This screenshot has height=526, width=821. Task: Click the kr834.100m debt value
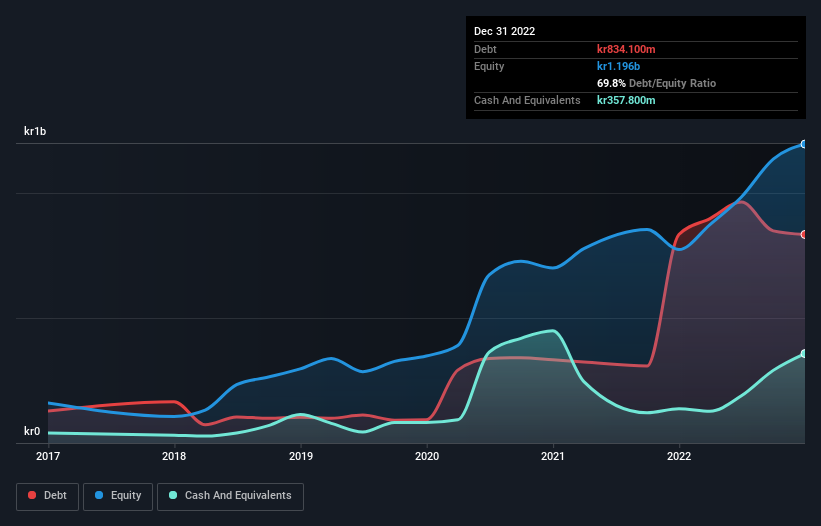(626, 49)
